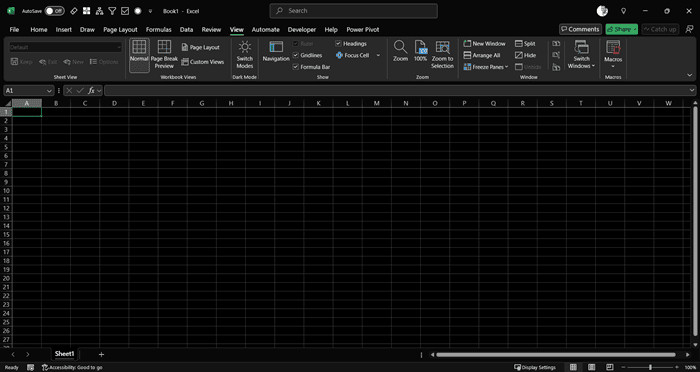700x372 pixels.
Task: Switch to the Power Pivot tab
Action: pyautogui.click(x=363, y=29)
